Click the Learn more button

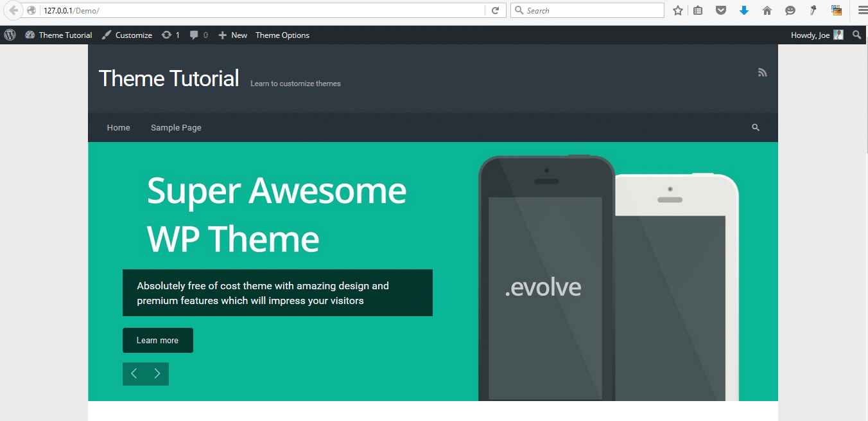click(x=158, y=340)
